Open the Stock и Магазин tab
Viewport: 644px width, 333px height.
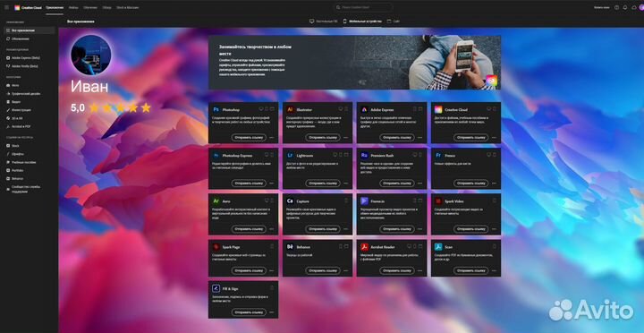click(x=127, y=7)
